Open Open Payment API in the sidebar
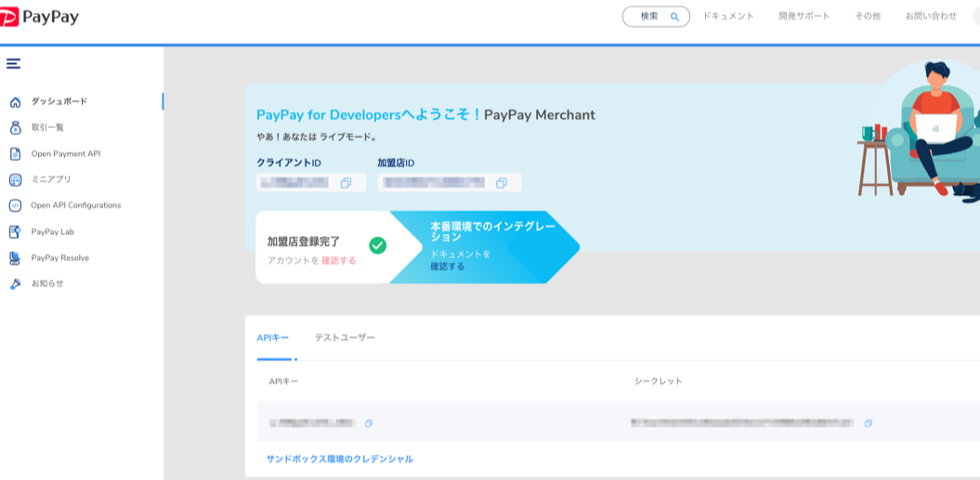The height and width of the screenshot is (480, 980). 66,154
